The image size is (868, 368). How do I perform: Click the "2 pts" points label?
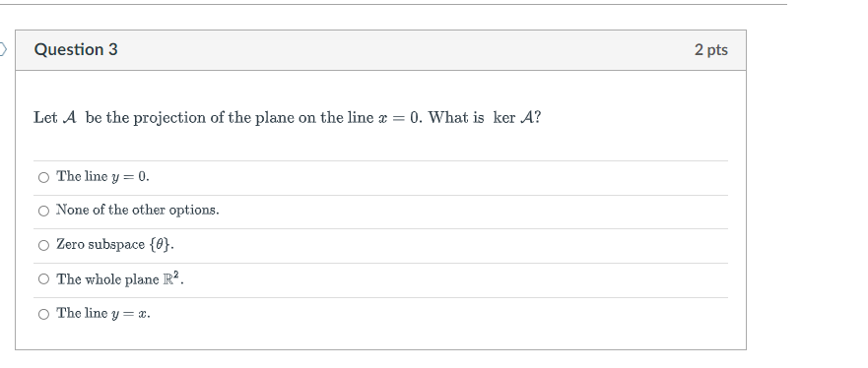[x=710, y=50]
